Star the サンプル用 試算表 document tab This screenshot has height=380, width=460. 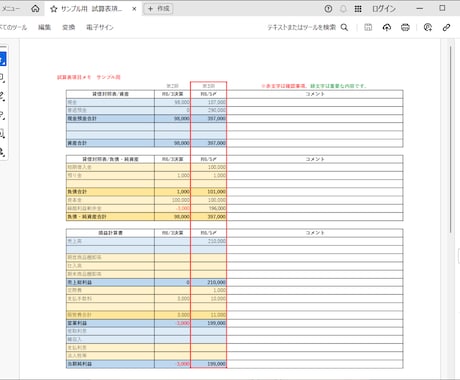click(54, 9)
